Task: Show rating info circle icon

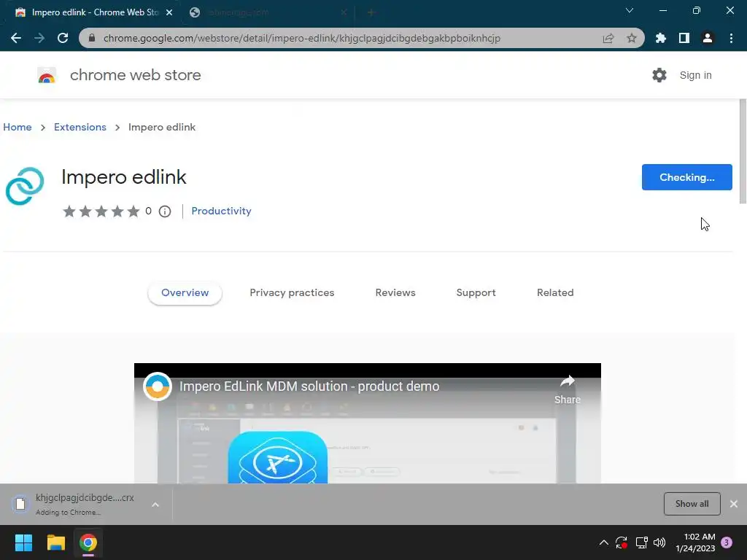Action: (x=165, y=211)
